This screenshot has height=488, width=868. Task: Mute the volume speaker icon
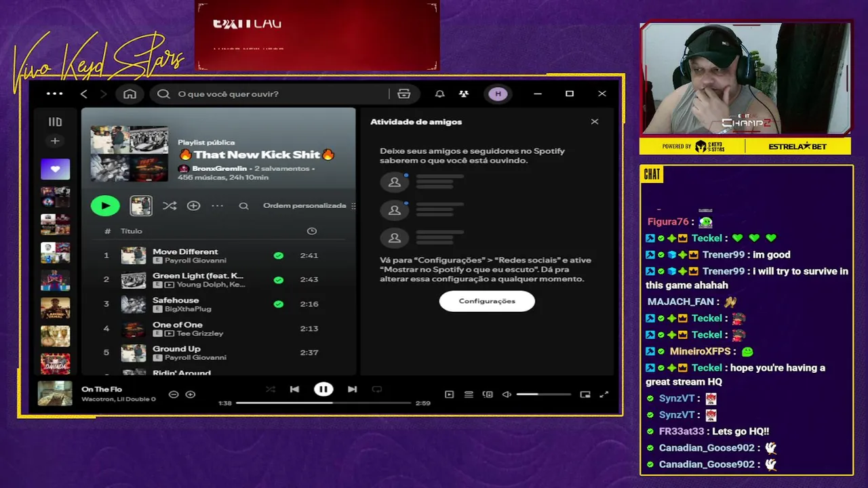[x=507, y=394]
